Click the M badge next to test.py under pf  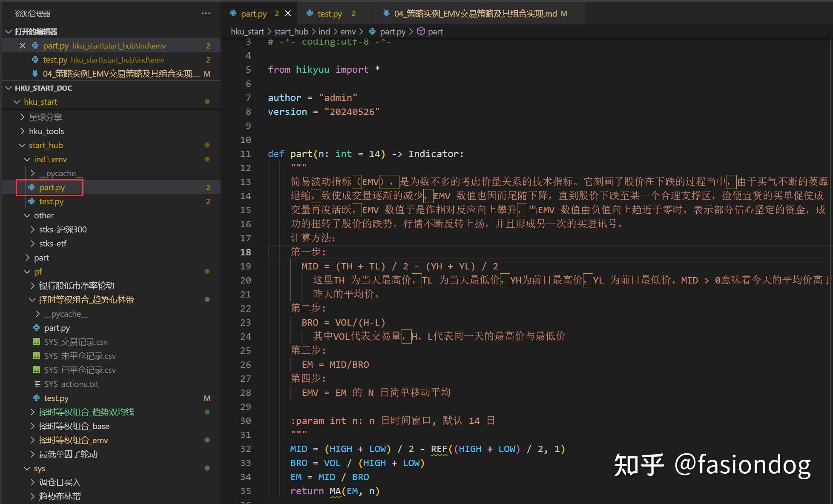[207, 398]
